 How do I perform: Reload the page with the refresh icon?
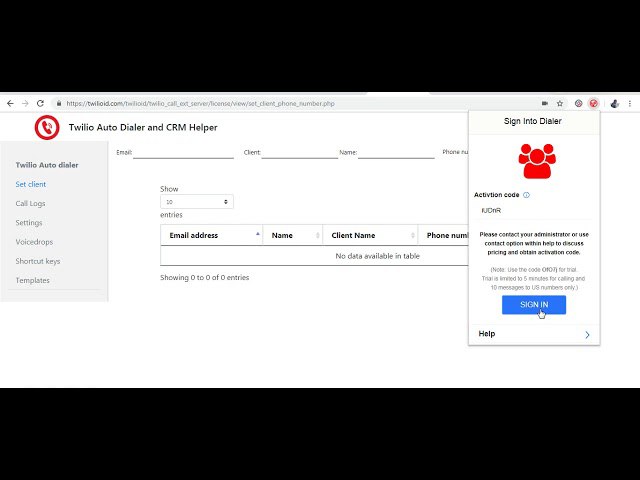[40, 104]
